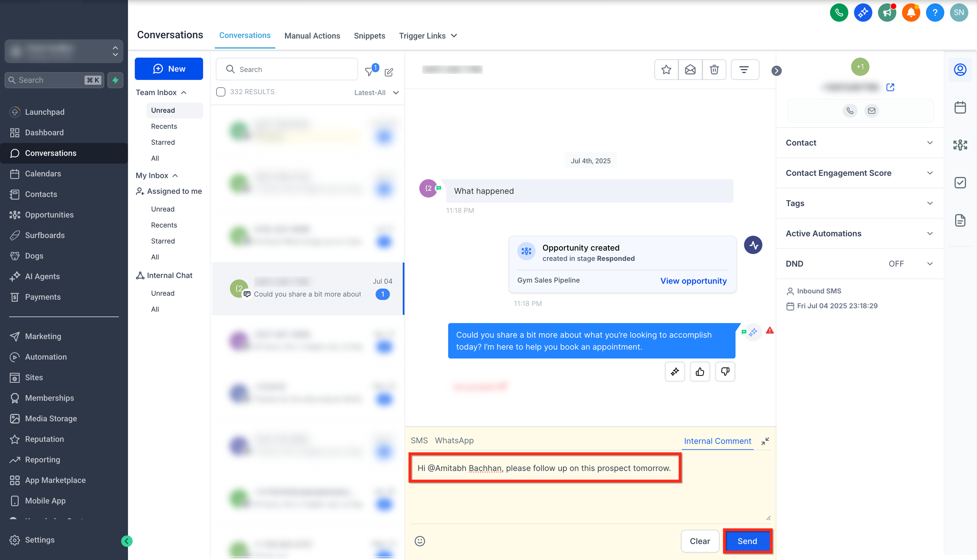Click the conversations Search input field
The image size is (977, 560).
[292, 69]
